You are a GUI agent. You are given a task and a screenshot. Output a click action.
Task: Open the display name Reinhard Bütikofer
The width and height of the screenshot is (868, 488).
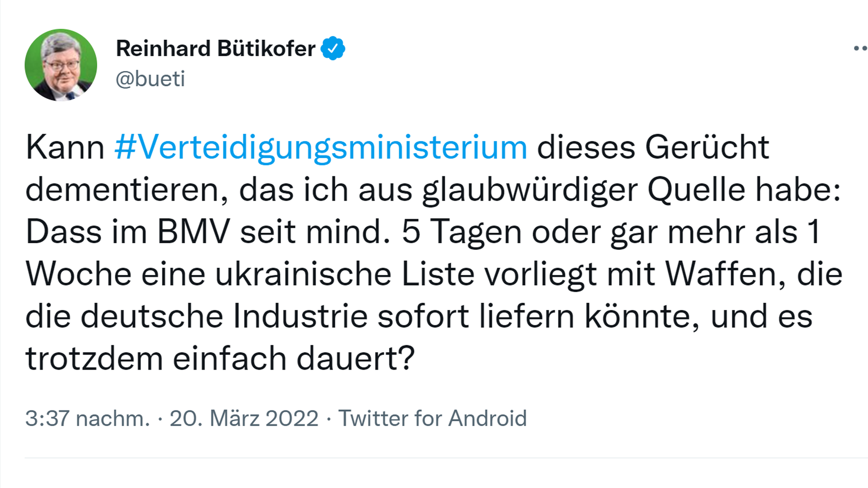point(216,48)
